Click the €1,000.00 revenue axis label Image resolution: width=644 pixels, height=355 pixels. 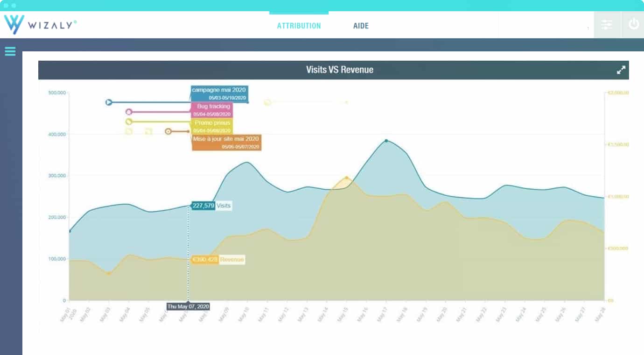(x=618, y=197)
